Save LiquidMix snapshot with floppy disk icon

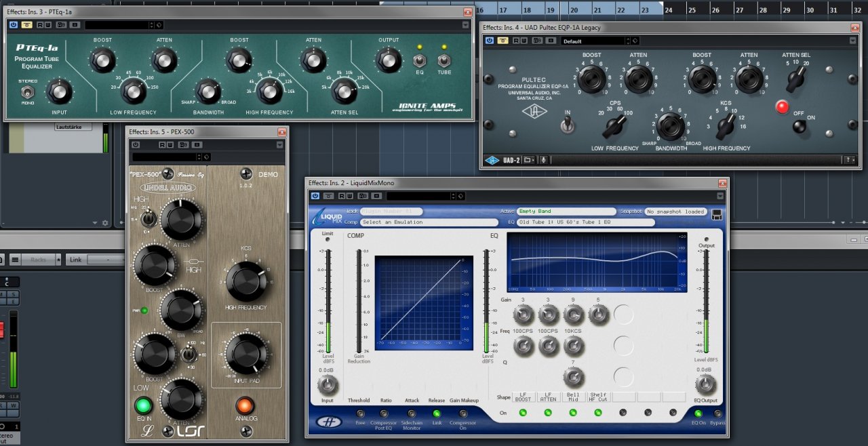pos(717,216)
